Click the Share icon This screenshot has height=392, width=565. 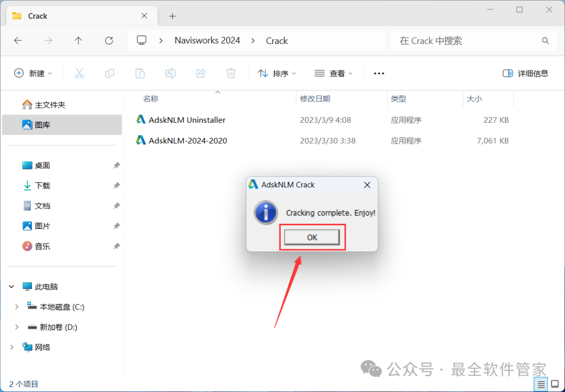[x=201, y=73]
